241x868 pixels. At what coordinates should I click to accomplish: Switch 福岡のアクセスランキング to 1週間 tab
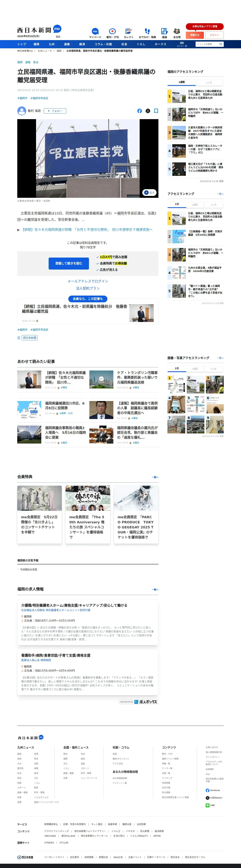(182, 82)
